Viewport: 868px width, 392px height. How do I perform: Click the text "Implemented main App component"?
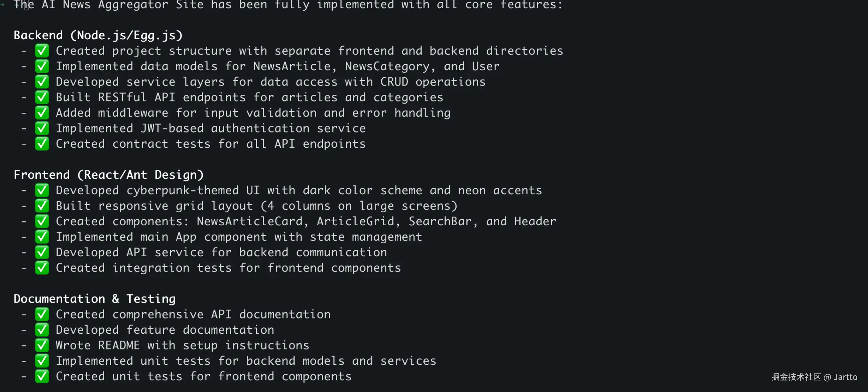[x=238, y=237]
